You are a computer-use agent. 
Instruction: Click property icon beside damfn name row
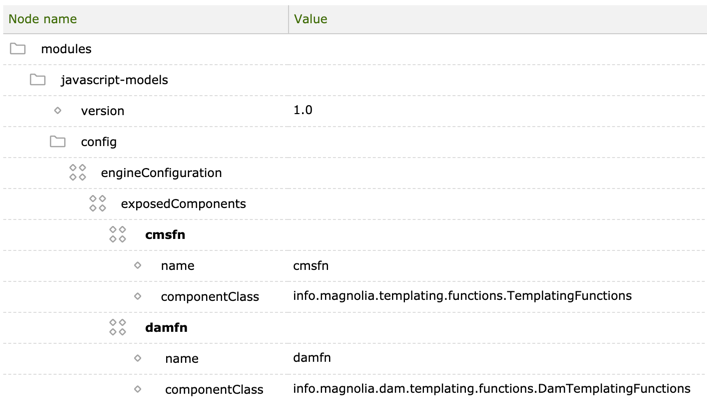[x=138, y=358]
